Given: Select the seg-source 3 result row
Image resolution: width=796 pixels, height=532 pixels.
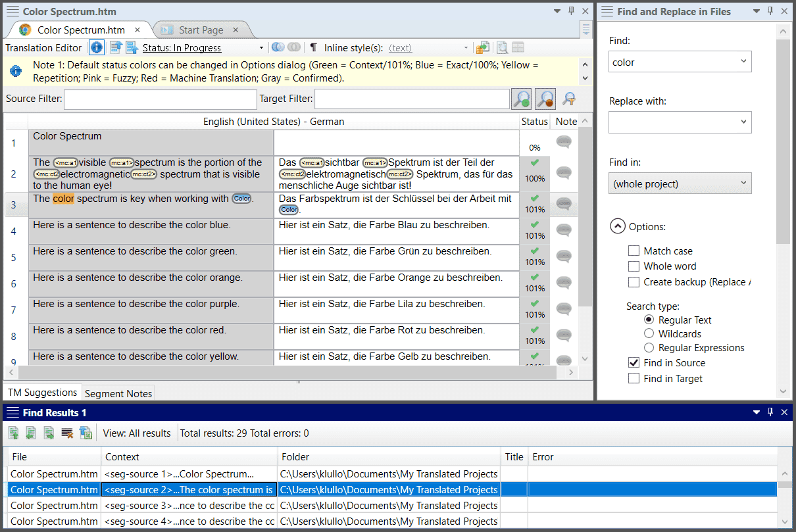Looking at the screenshot, I should [x=393, y=505].
